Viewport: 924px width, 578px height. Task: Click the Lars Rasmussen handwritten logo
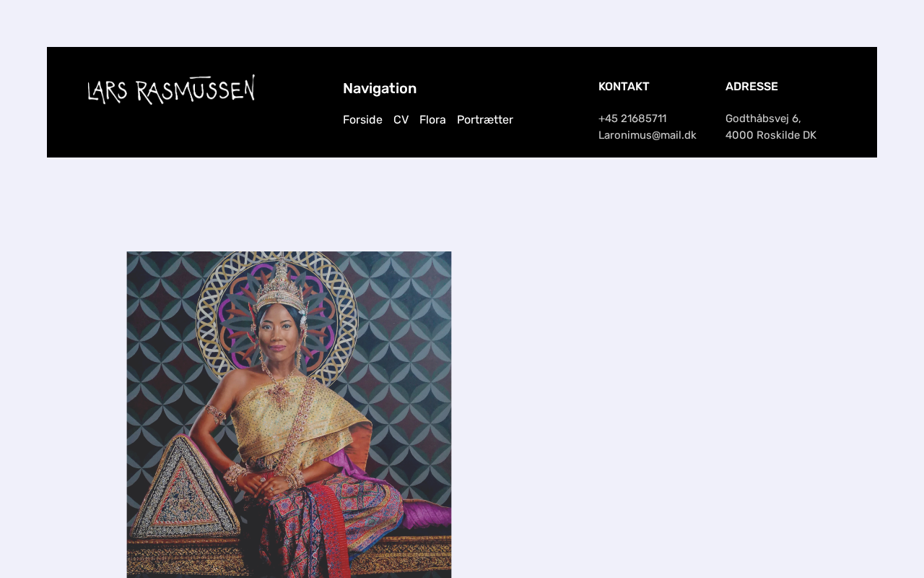[x=171, y=90]
